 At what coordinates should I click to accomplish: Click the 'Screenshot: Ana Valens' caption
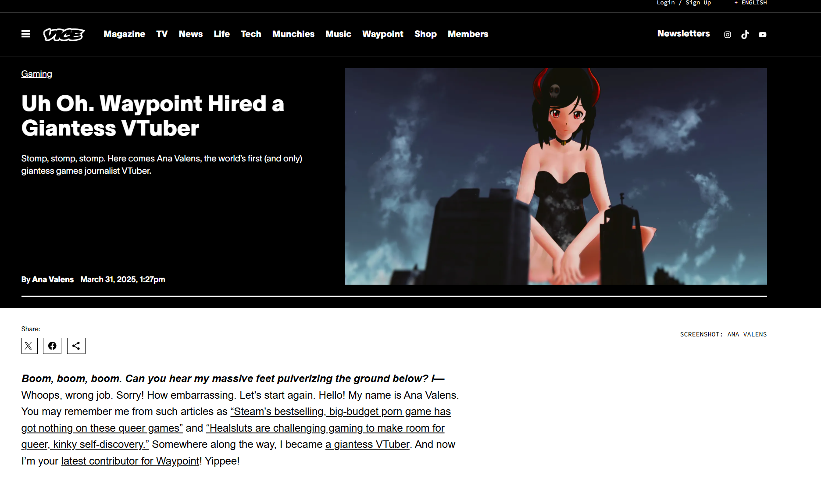click(x=723, y=334)
